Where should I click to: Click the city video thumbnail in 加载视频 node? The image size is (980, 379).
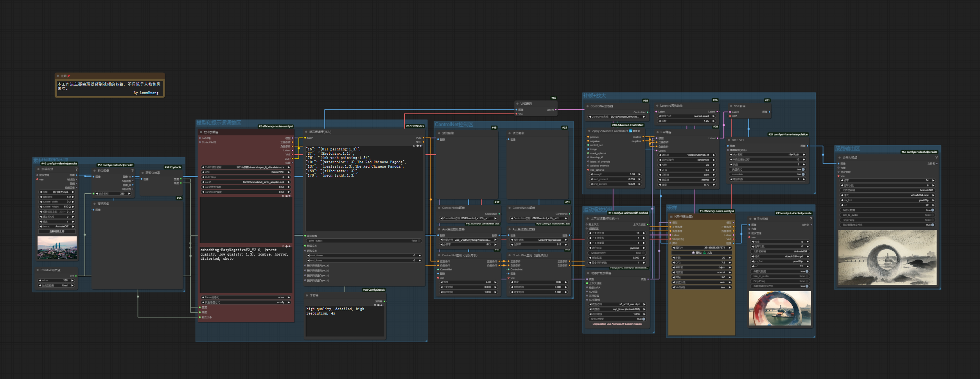(x=57, y=248)
